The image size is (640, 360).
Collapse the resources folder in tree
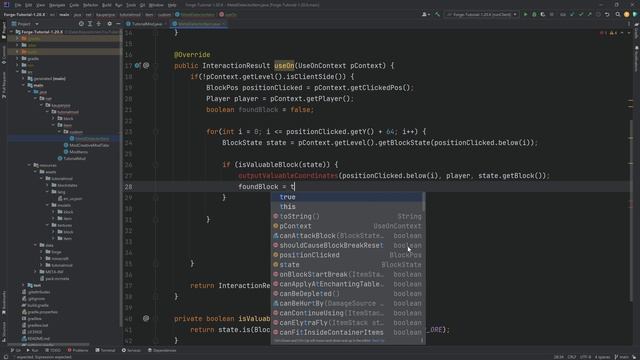29,165
